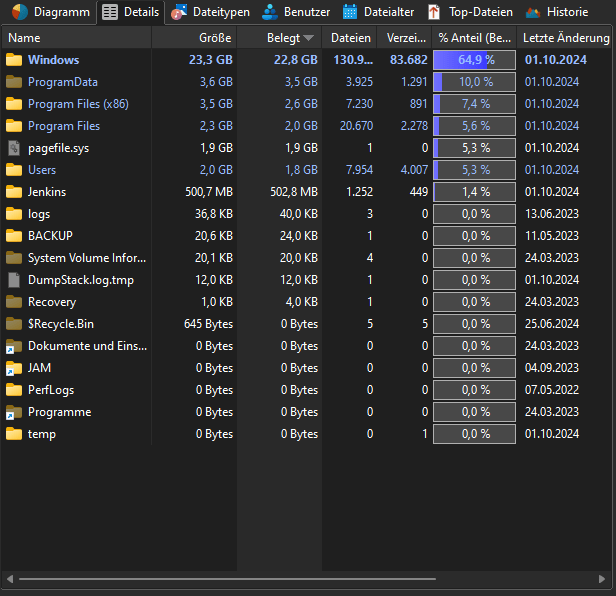This screenshot has height=596, width=616.
Task: Sort by the Name column header
Action: pos(77,38)
